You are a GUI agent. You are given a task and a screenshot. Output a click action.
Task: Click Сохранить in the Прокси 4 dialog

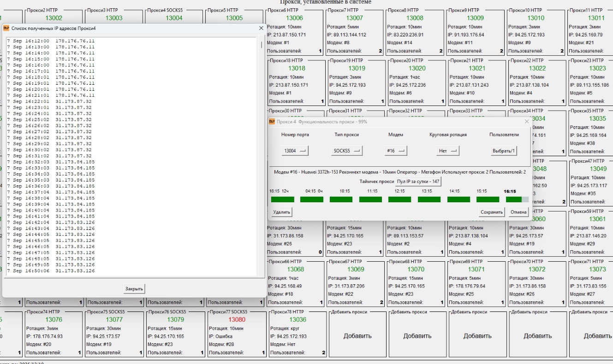492,212
